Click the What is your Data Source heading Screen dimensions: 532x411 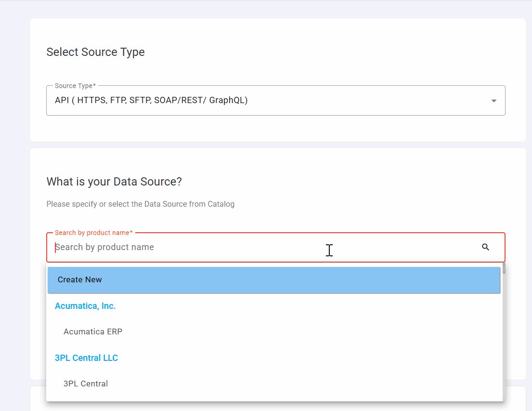114,182
